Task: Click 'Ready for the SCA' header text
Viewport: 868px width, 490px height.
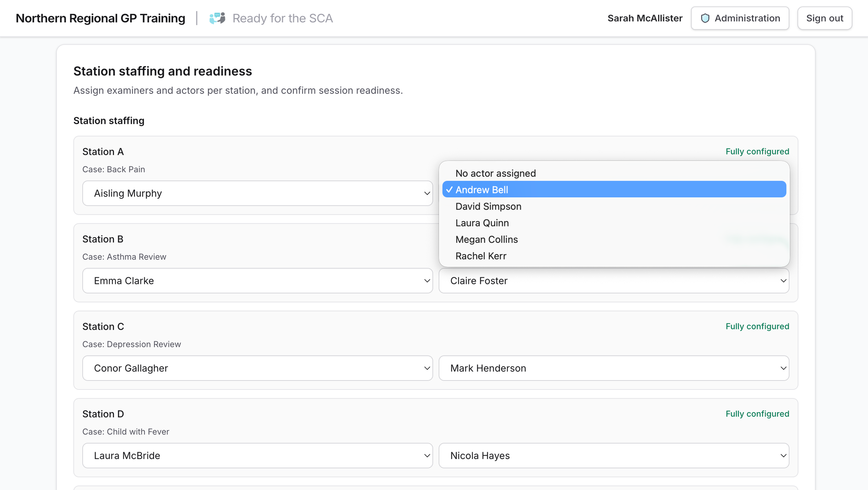Action: click(282, 18)
